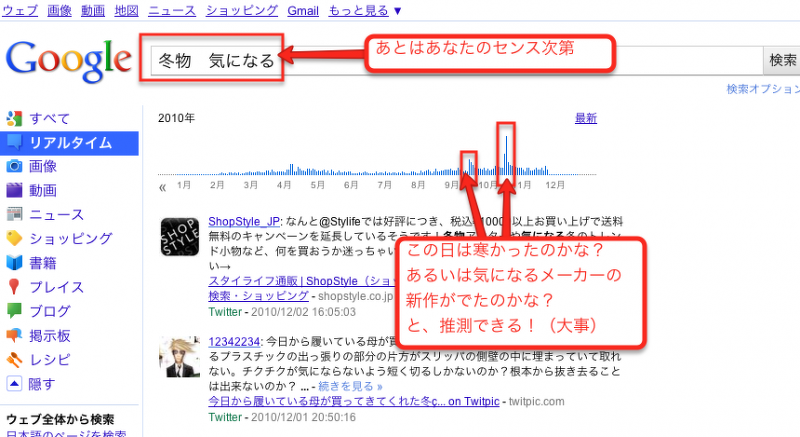Click the 画像 camera icon
This screenshot has width=800, height=437.
[x=14, y=166]
